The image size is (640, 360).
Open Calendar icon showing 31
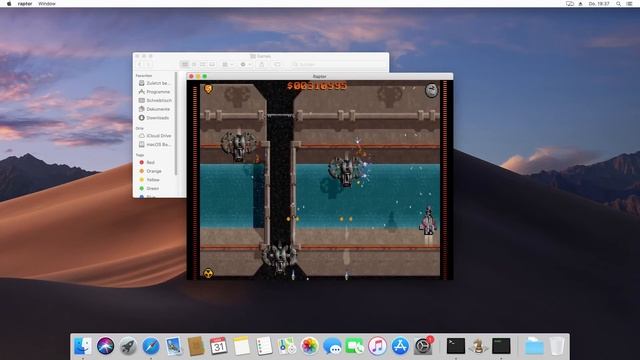218,346
